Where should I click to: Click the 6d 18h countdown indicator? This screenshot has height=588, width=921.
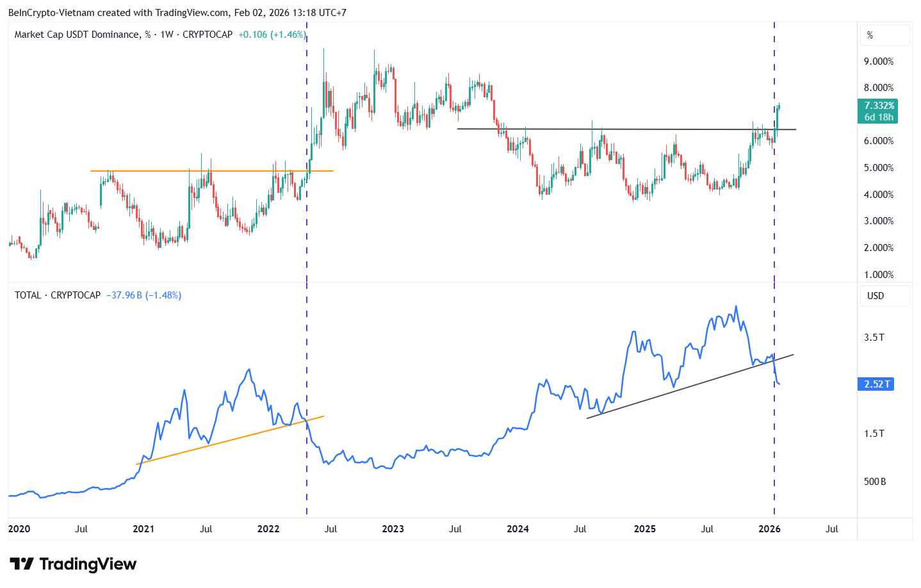click(878, 117)
